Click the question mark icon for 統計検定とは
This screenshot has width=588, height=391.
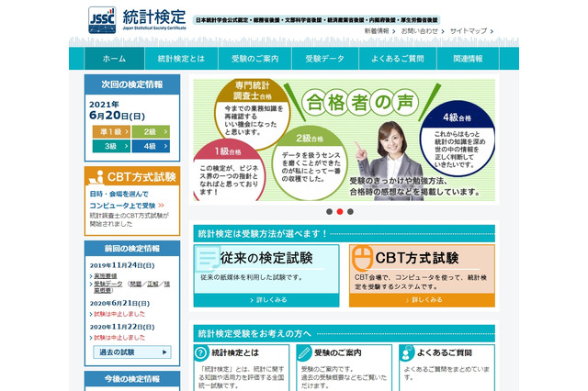(201, 352)
